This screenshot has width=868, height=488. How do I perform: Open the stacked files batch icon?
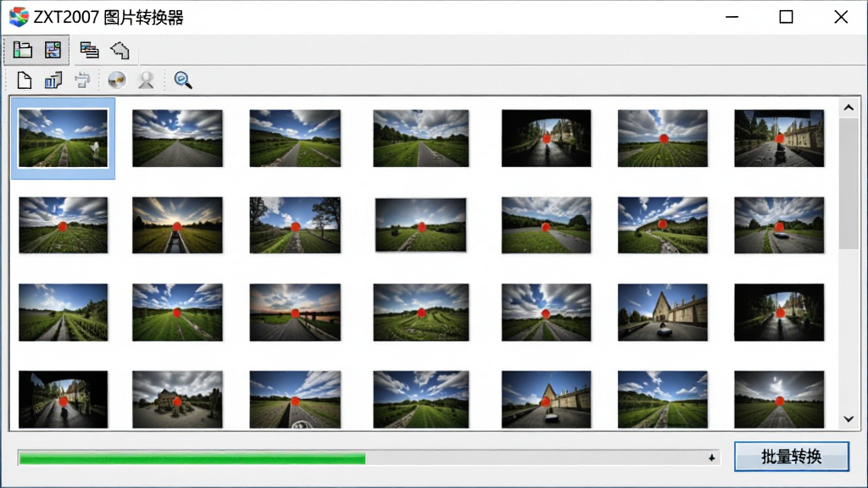click(53, 80)
